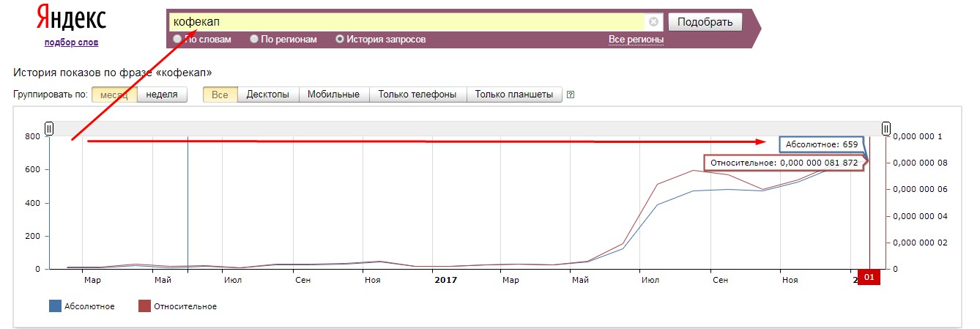Image resolution: width=980 pixels, height=329 pixels.
Task: Switch to 'Только планшеты' tab
Action: point(514,95)
